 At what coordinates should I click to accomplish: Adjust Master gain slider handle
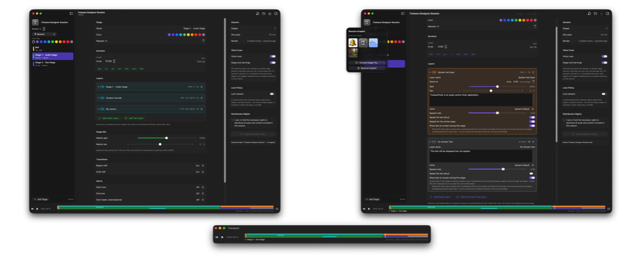(x=166, y=138)
